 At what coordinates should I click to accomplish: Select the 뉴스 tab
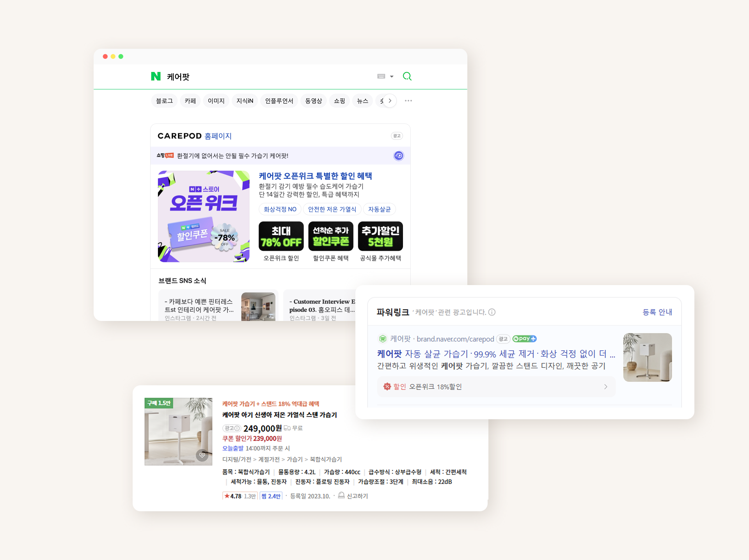coord(363,101)
